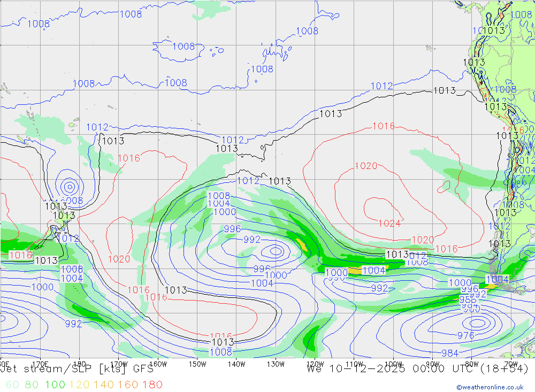Click the 70W longitude axis label
Image resolution: width=535 pixels, height=392 pixels.
click(x=511, y=364)
